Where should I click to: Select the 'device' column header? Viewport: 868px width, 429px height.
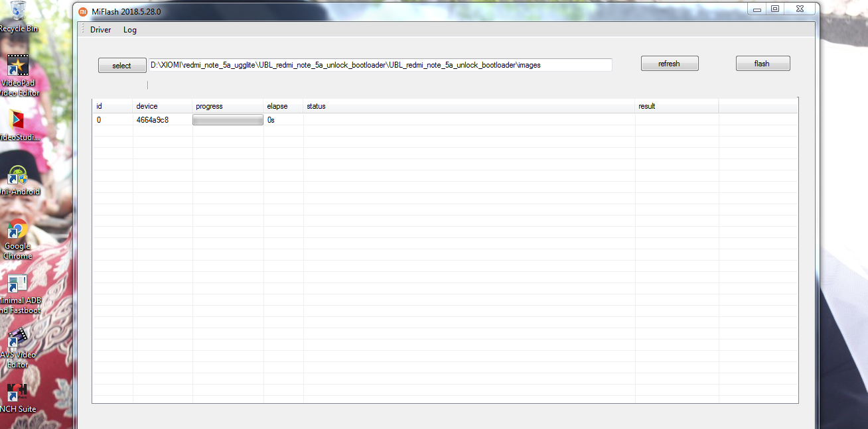click(x=163, y=106)
